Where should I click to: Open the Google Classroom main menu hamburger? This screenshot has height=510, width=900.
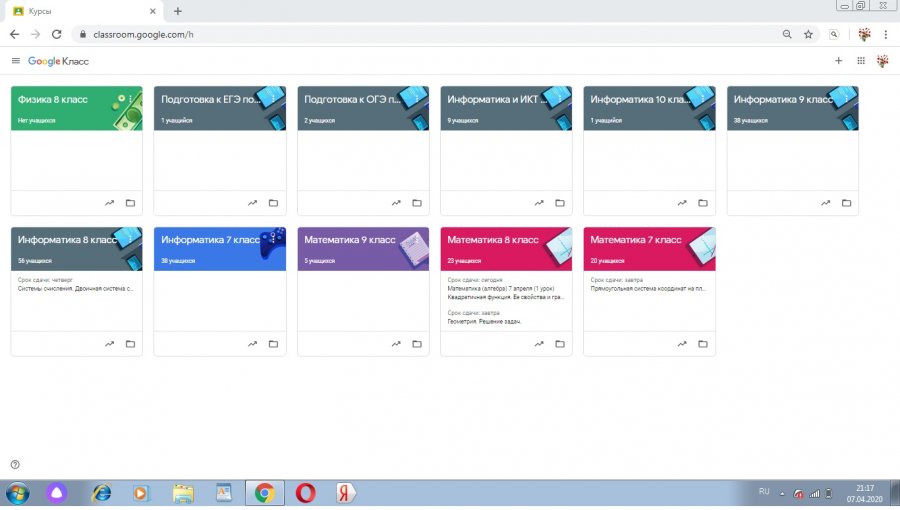tap(15, 61)
